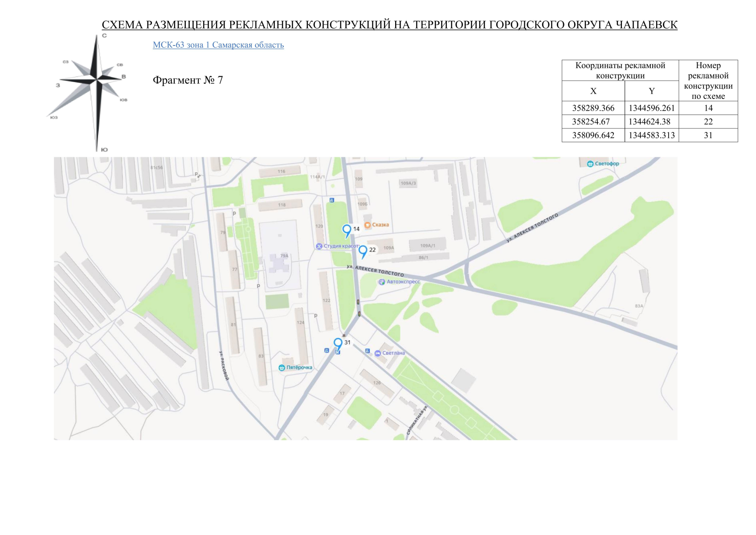Open the МСК-63 зона 1 Самарская область link
Screen dimensions: 756x535
point(218,45)
